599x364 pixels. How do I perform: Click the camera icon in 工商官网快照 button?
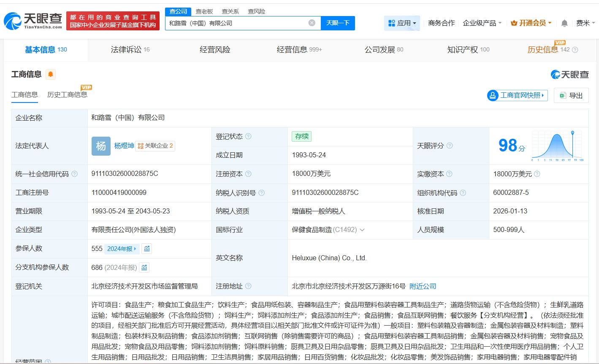(493, 95)
